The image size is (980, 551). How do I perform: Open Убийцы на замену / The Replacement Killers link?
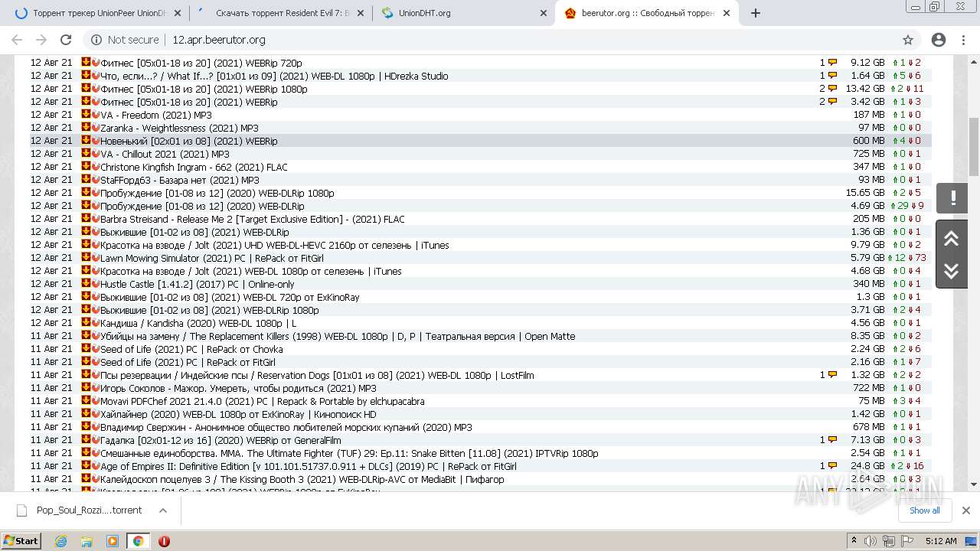[338, 336]
